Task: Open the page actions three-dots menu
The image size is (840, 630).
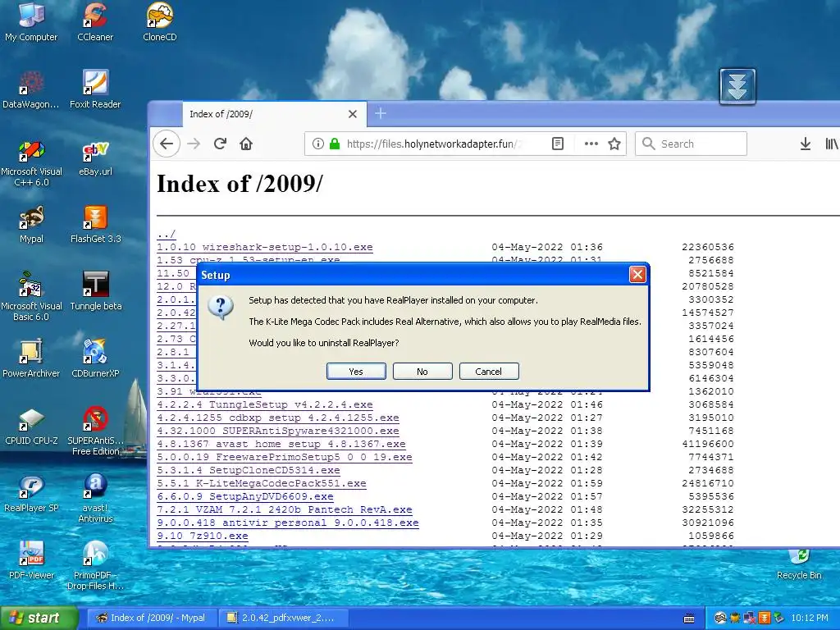Action: (591, 144)
